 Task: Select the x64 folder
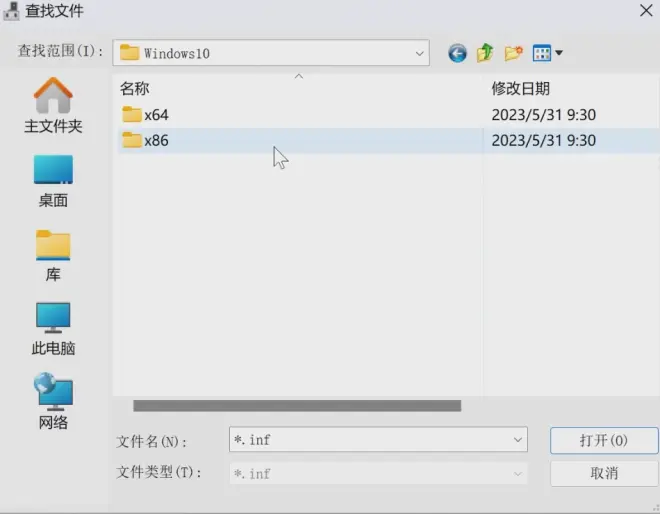tap(301, 115)
